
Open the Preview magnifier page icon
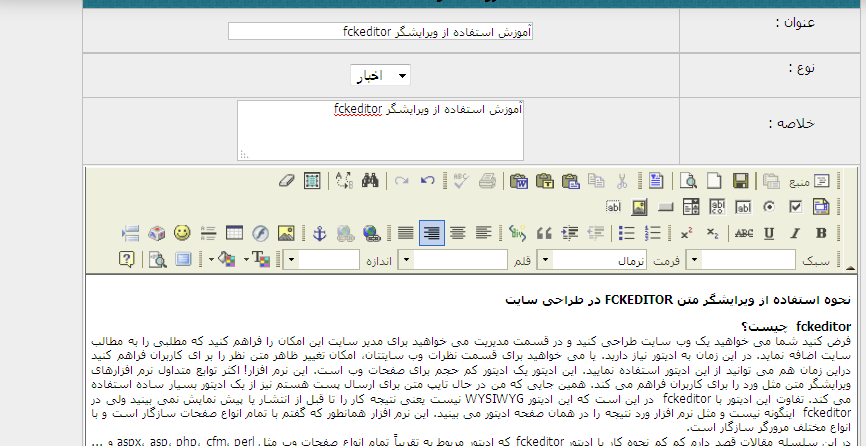[688, 180]
